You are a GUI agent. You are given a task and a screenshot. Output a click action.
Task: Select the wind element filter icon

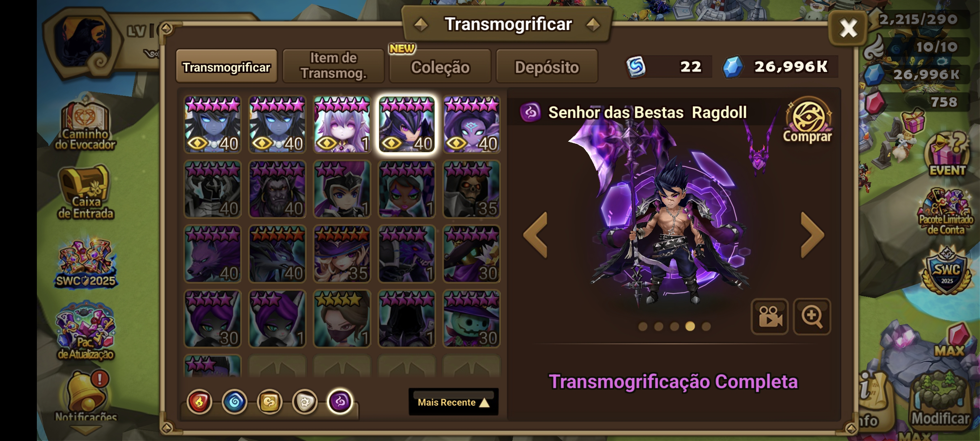(x=270, y=402)
